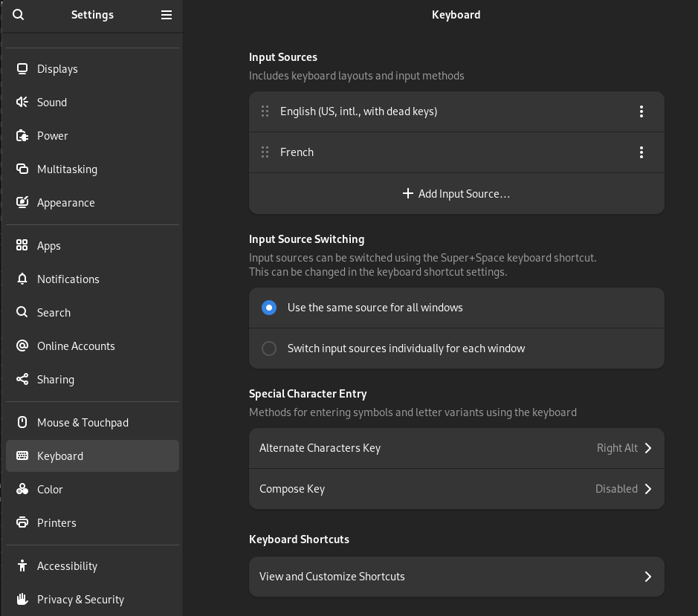Open options menu for French input source

click(642, 152)
